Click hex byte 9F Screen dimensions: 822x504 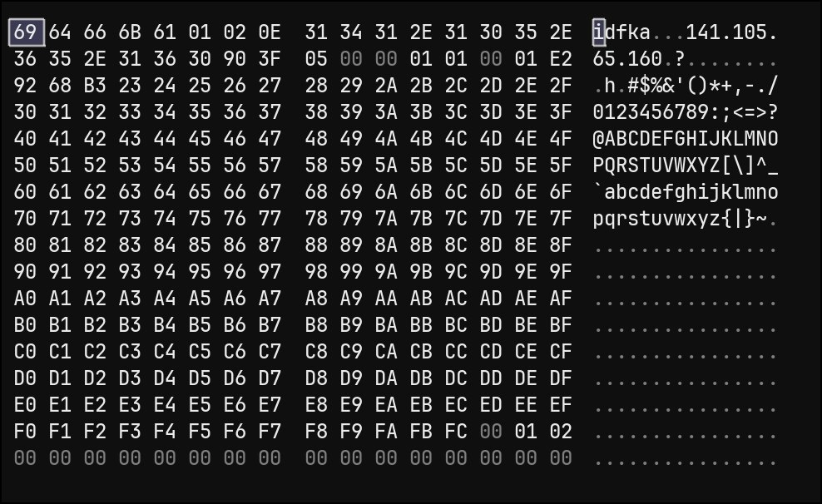(561, 273)
